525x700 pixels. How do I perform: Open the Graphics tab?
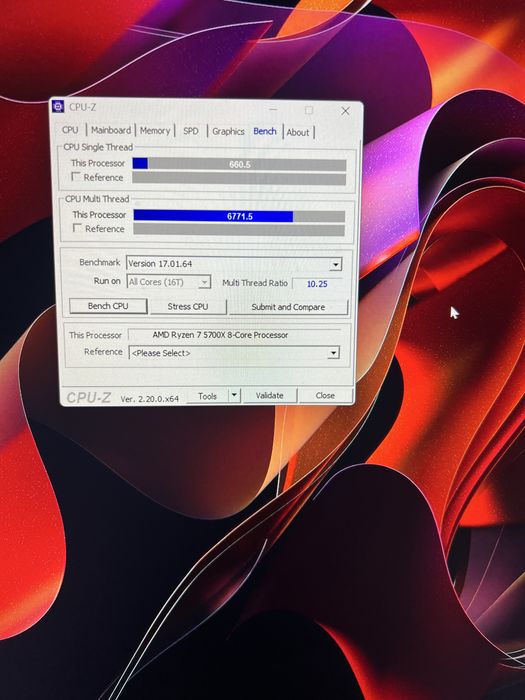[x=228, y=131]
